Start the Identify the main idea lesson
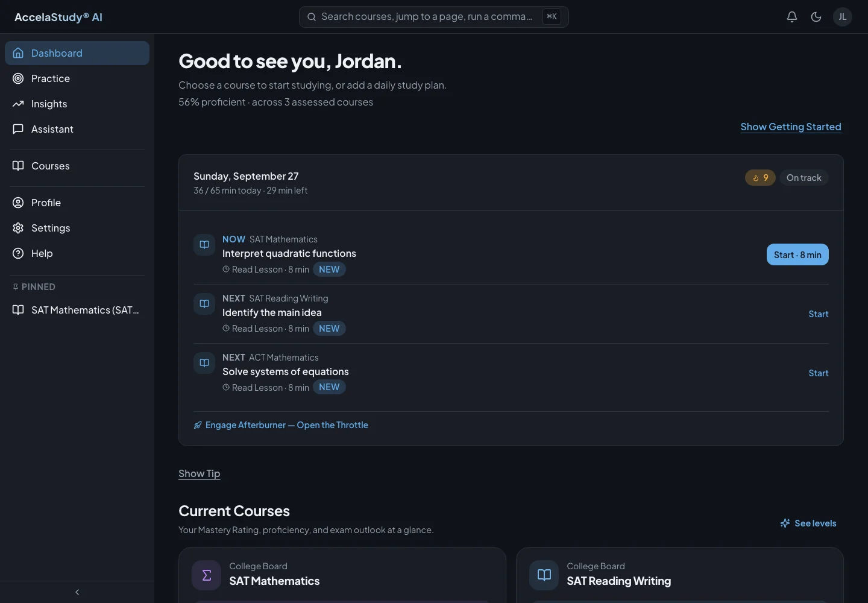868x603 pixels. point(819,314)
